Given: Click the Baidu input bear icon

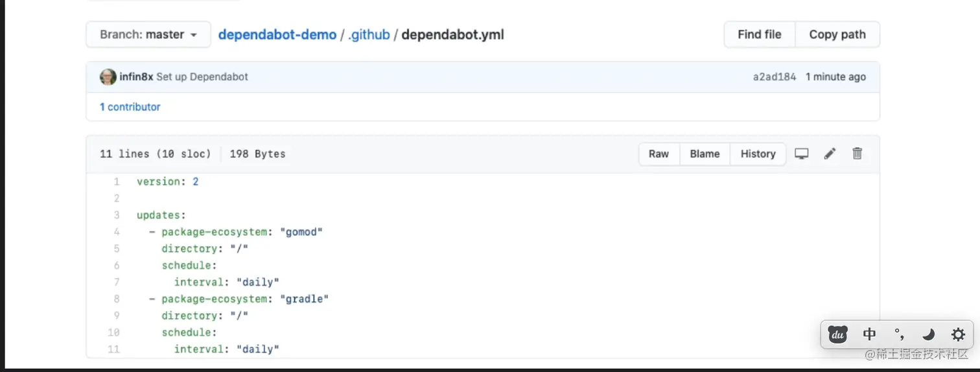Looking at the screenshot, I should coord(837,334).
